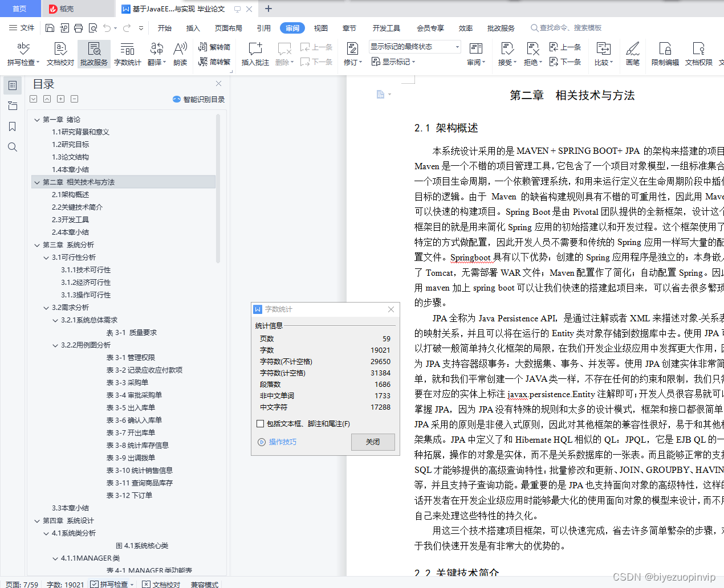This screenshot has height=588, width=724.
Task: Launch the 字数统计 word count tool
Action: pos(127,54)
